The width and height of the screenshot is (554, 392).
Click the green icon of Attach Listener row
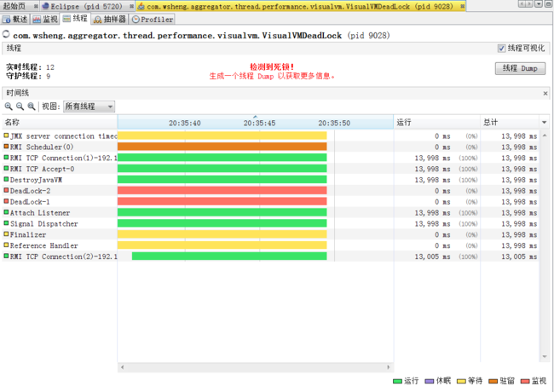click(6, 212)
